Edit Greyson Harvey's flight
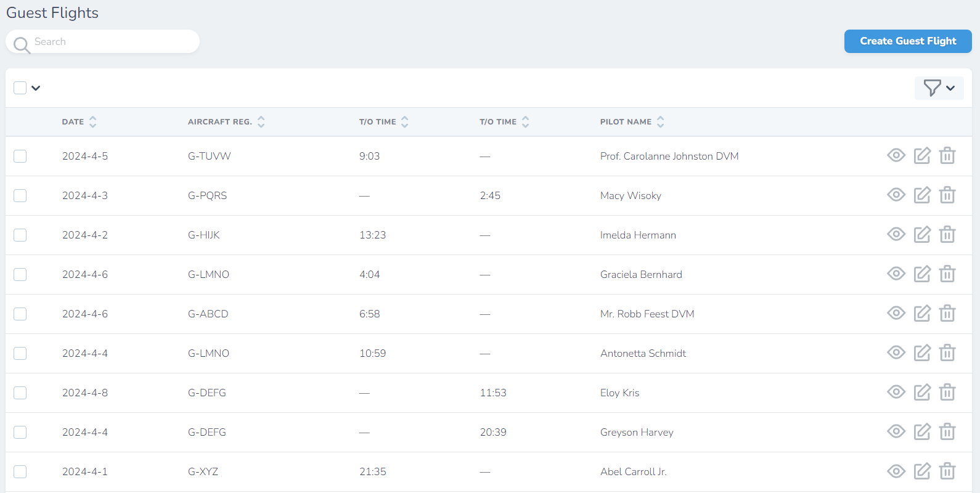This screenshot has height=493, width=980. coord(922,432)
